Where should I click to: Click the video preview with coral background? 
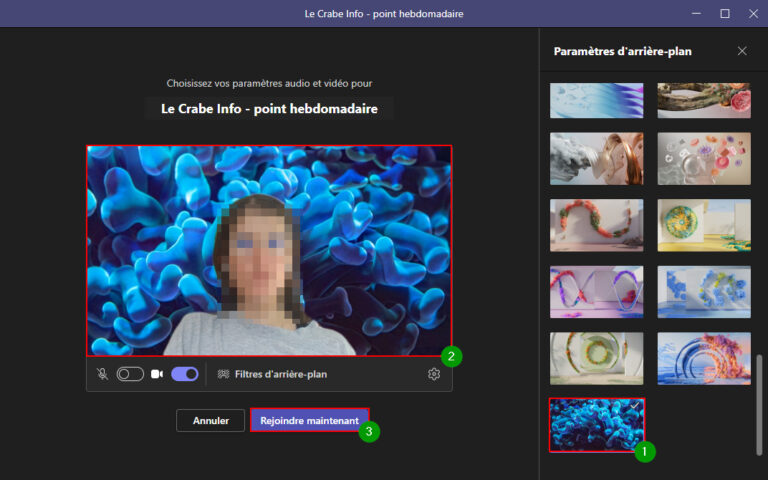pyautogui.click(x=269, y=251)
